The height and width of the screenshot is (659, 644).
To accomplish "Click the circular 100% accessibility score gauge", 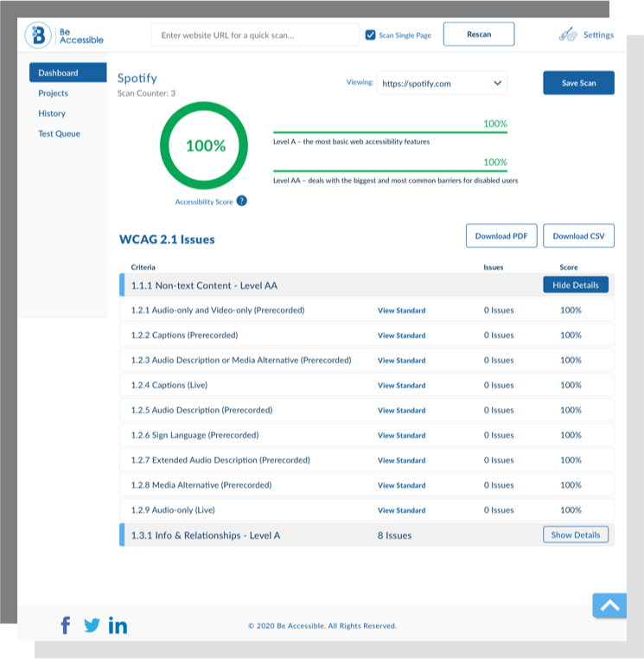I will 204,145.
